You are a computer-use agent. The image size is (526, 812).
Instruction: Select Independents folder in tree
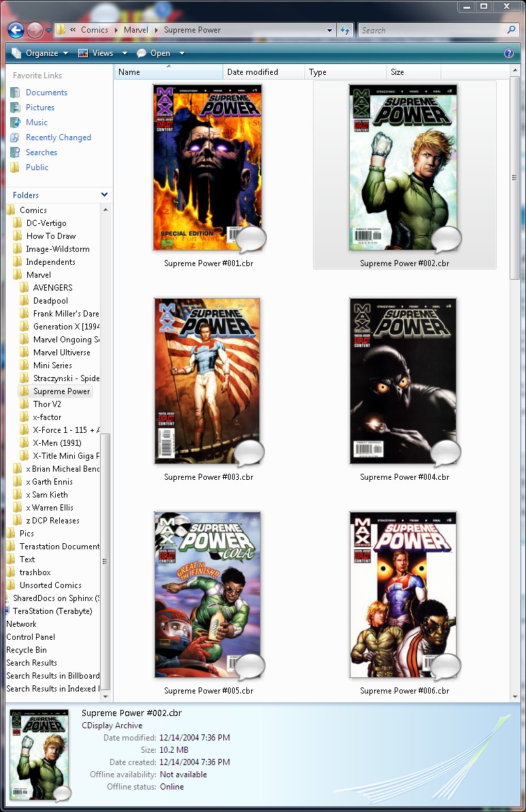coord(50,261)
